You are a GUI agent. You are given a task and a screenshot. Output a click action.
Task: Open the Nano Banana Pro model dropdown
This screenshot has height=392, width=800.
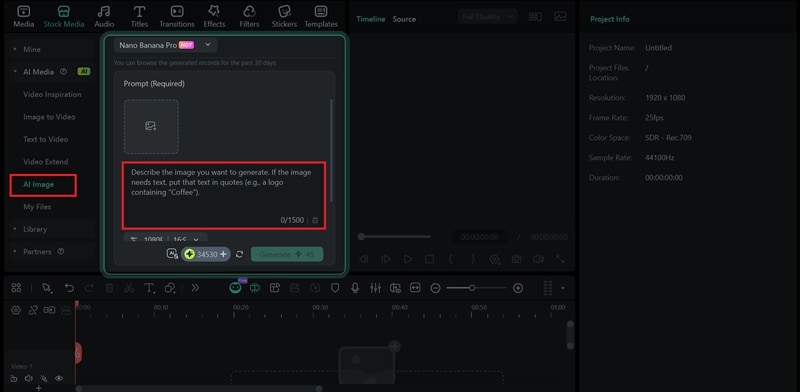coord(165,45)
